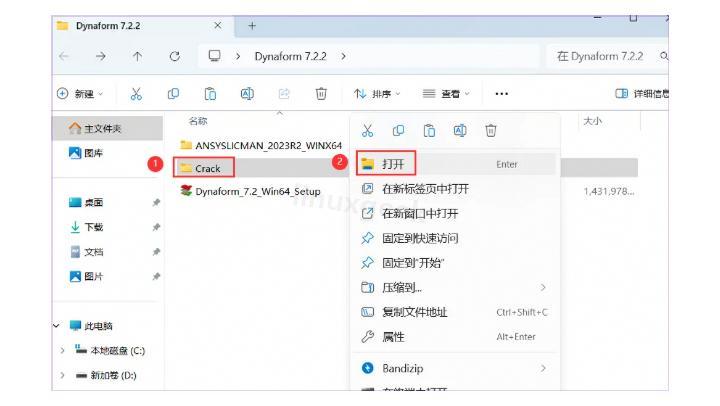Image resolution: width=720 pixels, height=406 pixels.
Task: Click the computer icon in address bar
Action: [214, 56]
